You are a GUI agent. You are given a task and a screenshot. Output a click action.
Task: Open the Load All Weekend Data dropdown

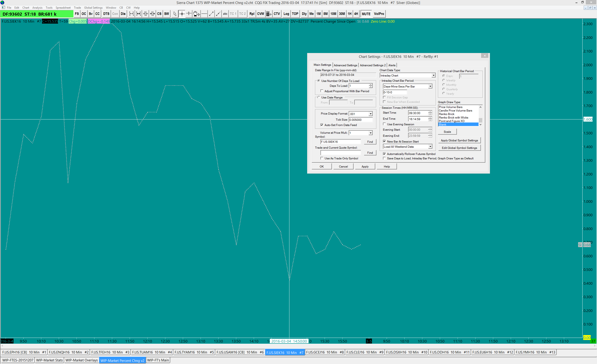430,147
